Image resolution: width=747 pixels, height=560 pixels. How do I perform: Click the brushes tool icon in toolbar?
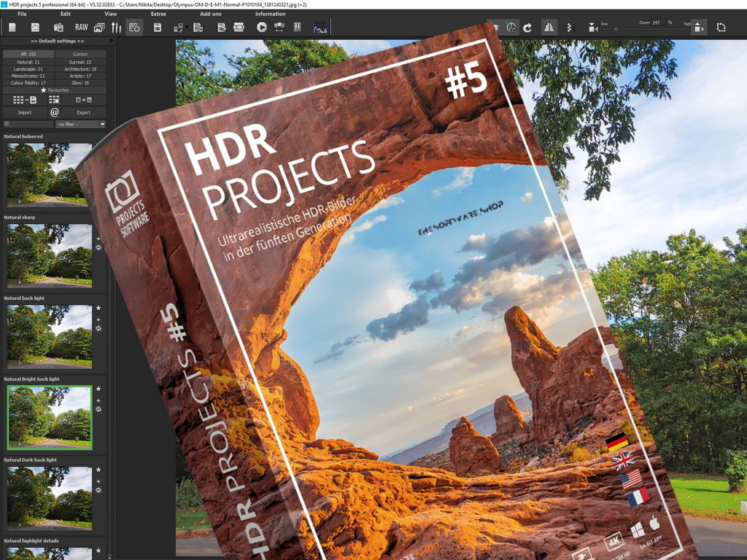[x=116, y=28]
